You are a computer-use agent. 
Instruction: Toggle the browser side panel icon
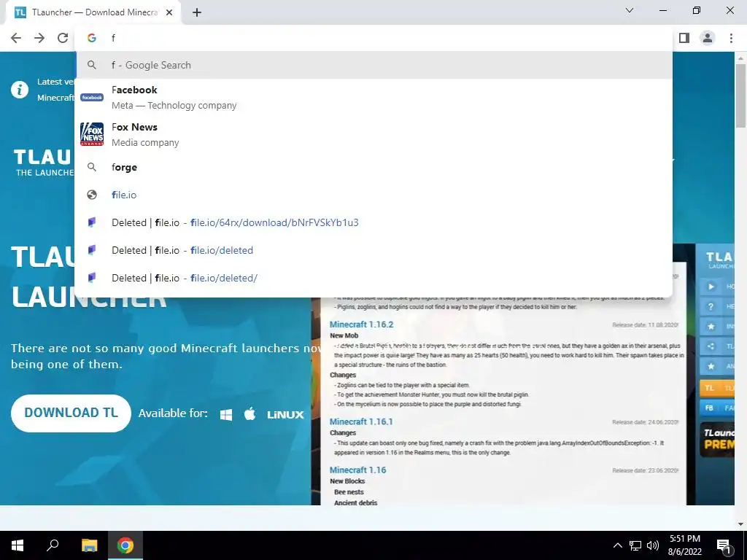[x=684, y=38]
